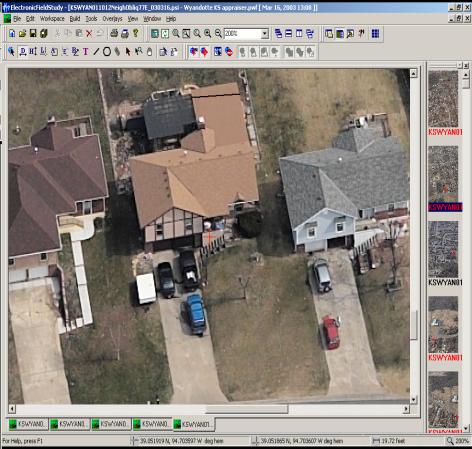Open the fourth aerial thumbnail in side panel

tap(443, 325)
